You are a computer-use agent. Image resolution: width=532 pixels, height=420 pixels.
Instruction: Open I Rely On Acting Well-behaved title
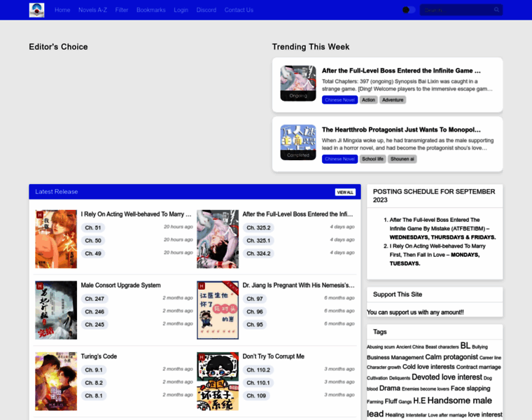pyautogui.click(x=136, y=214)
